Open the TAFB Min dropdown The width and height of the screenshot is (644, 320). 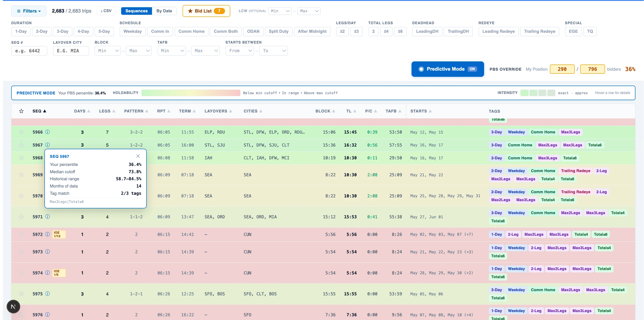(x=172, y=51)
